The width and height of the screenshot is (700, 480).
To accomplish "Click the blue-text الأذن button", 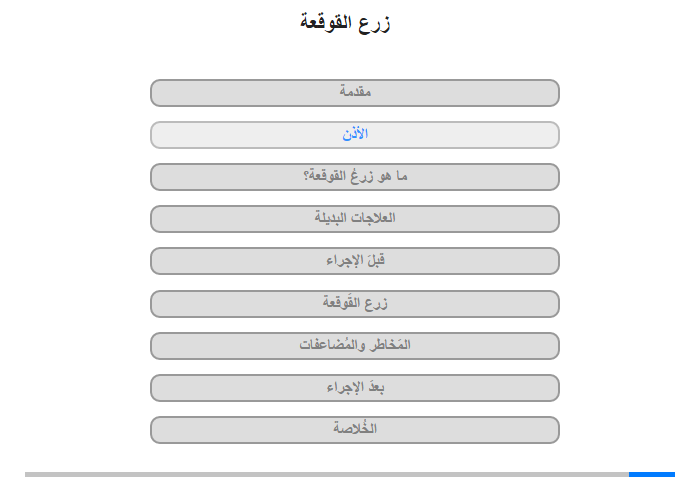I will tap(355, 135).
